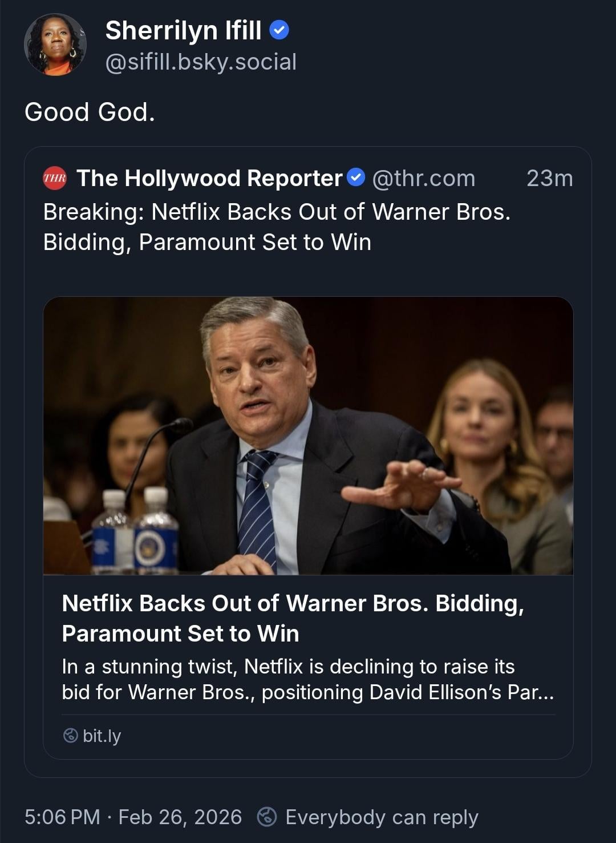Open the bit.ly link domain
616x843 pixels.
(x=102, y=736)
